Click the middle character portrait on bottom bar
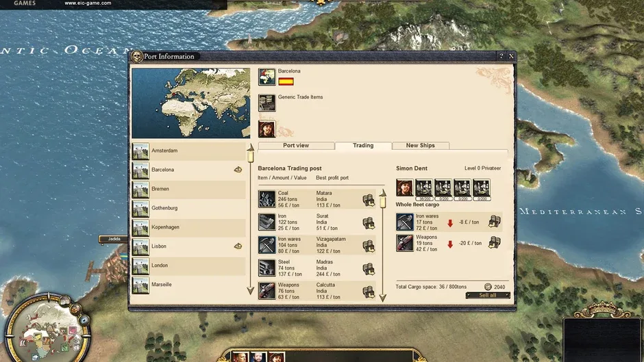644x362 pixels. coord(258,357)
